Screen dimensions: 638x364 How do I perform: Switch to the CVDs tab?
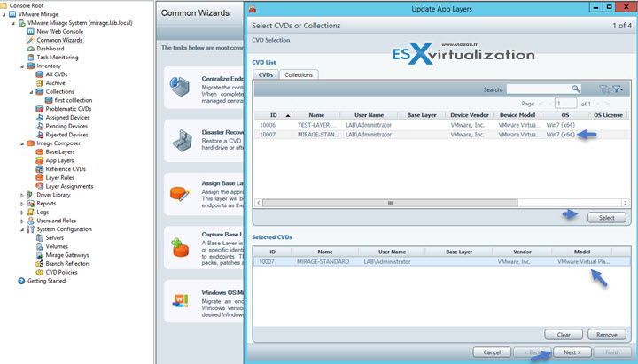[266, 74]
